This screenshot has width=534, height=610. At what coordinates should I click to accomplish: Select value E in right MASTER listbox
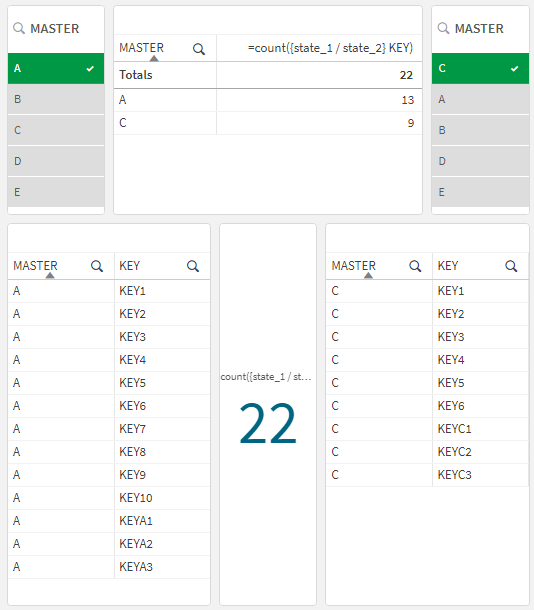[480, 192]
